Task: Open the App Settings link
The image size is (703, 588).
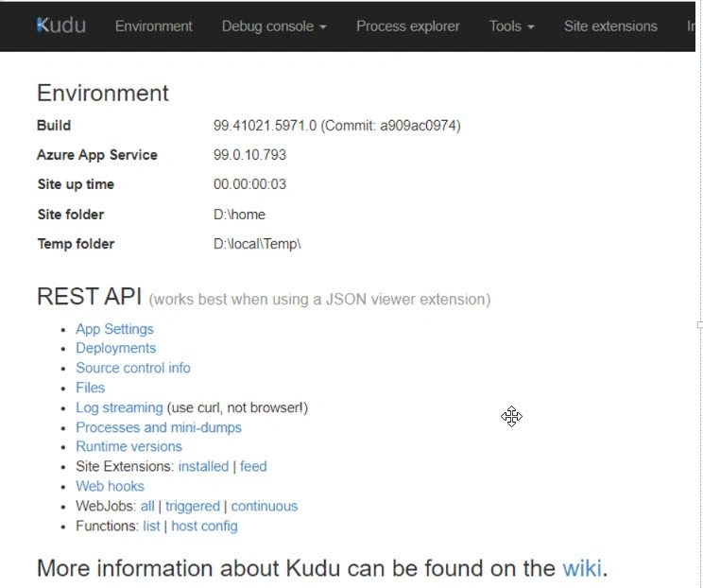Action: tap(114, 329)
